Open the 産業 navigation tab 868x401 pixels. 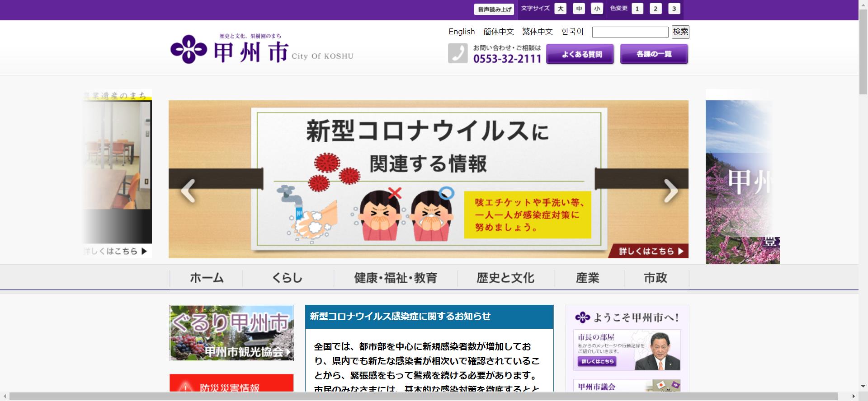click(x=589, y=278)
